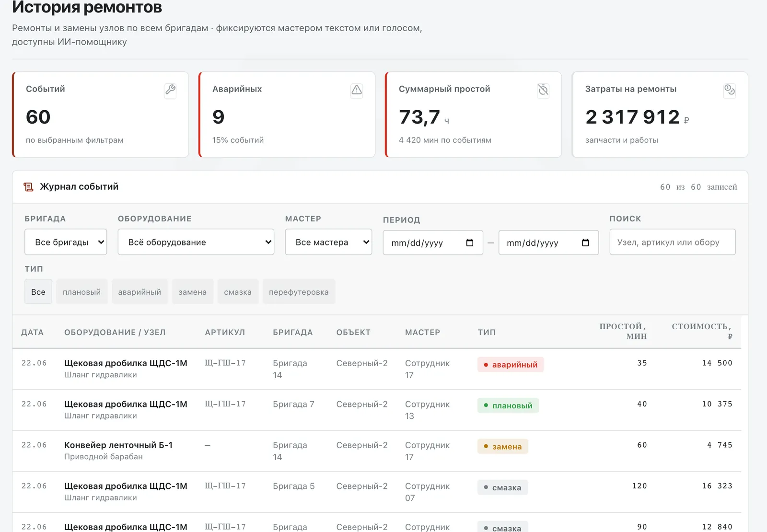Viewport: 767px width, 532px height.
Task: Click the 60 из 60 записей counter
Action: coord(698,187)
